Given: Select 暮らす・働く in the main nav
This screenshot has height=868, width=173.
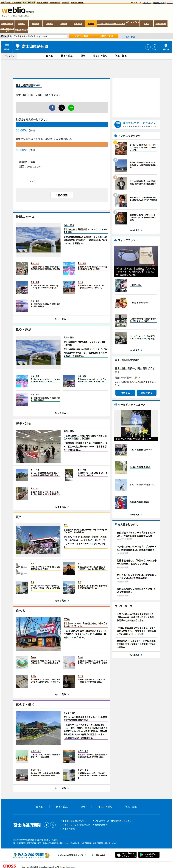Looking at the screenshot, I should 100,56.
